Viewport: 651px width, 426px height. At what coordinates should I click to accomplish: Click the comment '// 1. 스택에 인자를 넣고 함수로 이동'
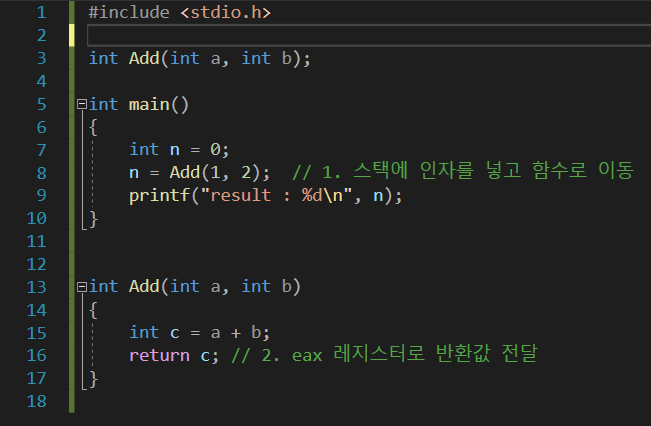point(463,171)
